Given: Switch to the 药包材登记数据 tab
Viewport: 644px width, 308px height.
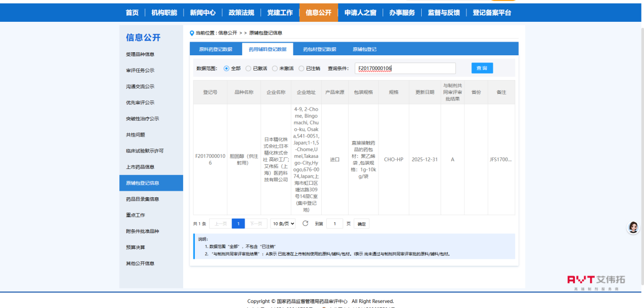Looking at the screenshot, I should point(319,49).
